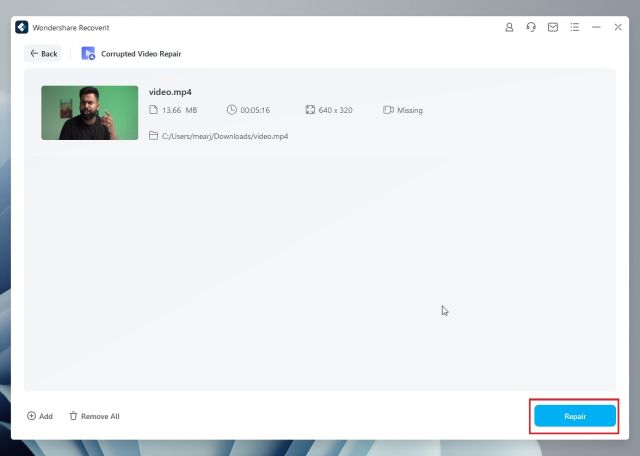Click the 13.66 MB file size text
This screenshot has width=640, height=456.
click(x=180, y=110)
